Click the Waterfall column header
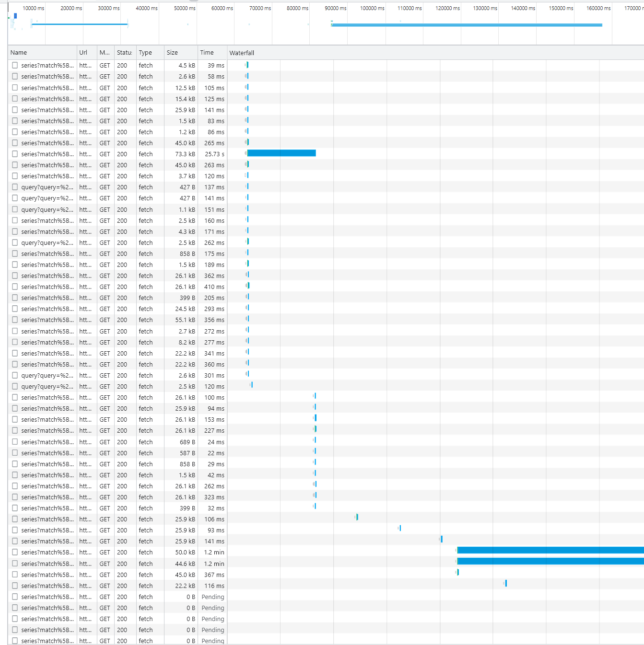 242,53
